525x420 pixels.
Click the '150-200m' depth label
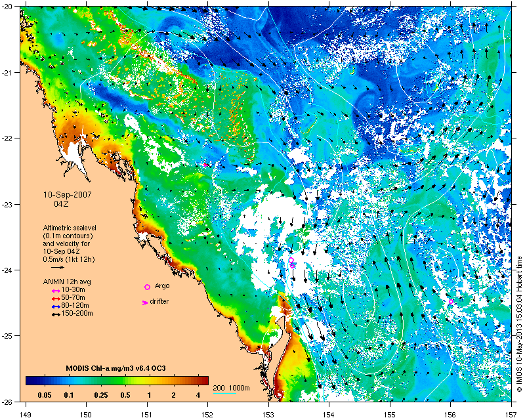pyautogui.click(x=77, y=314)
